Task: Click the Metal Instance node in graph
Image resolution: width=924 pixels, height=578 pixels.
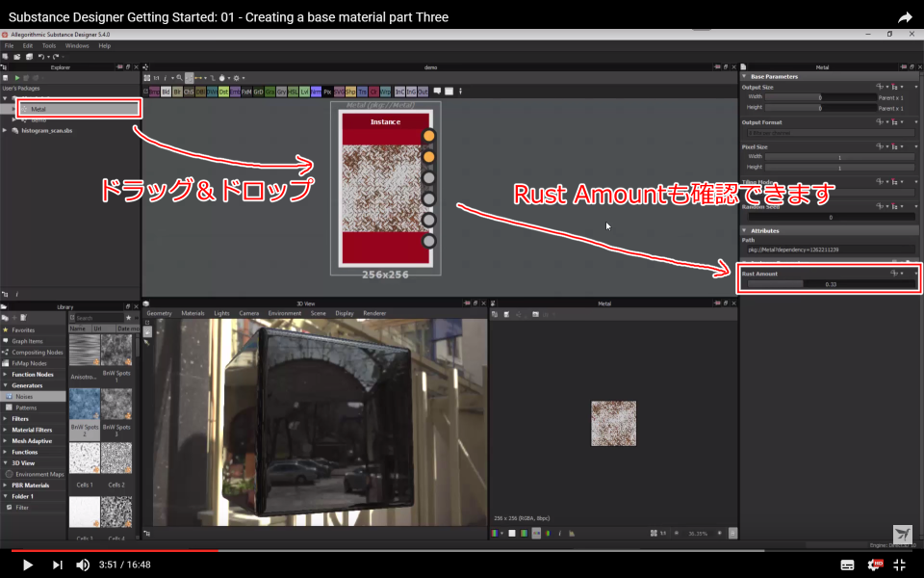Action: pyautogui.click(x=385, y=188)
